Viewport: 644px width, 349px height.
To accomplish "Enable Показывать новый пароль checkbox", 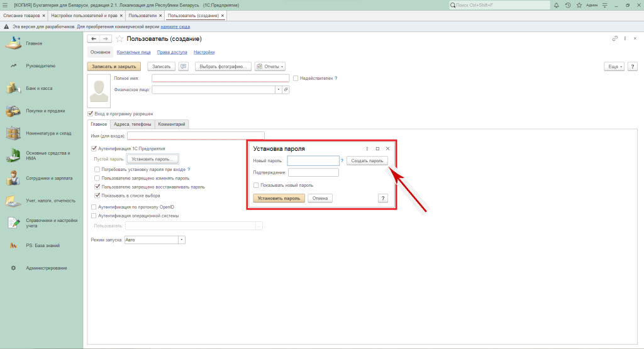I will pyautogui.click(x=255, y=185).
